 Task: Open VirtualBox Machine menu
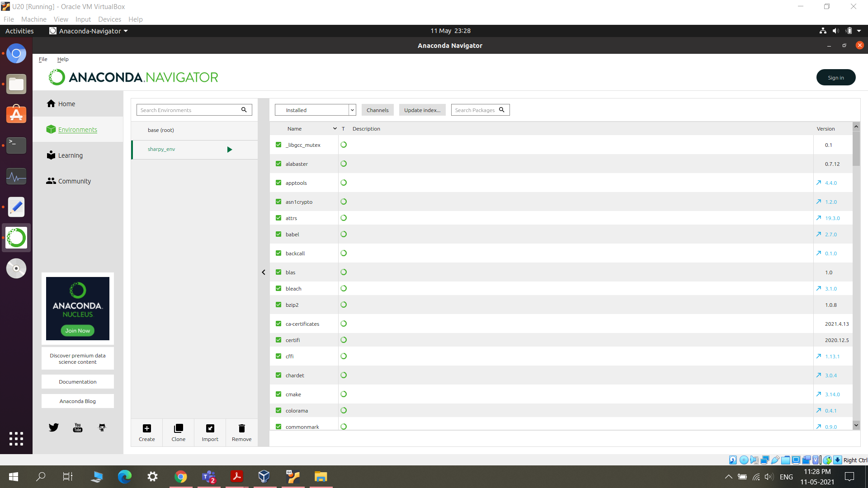pyautogui.click(x=34, y=19)
